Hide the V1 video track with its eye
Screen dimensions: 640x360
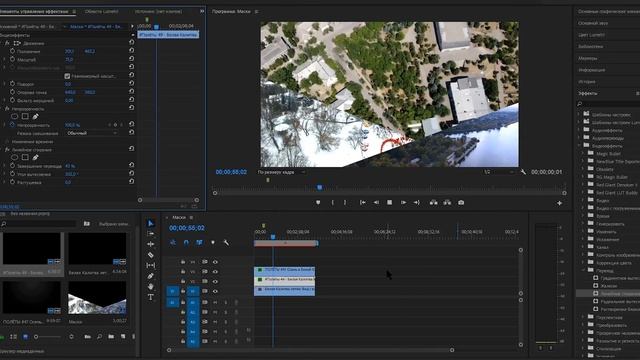tap(215, 291)
